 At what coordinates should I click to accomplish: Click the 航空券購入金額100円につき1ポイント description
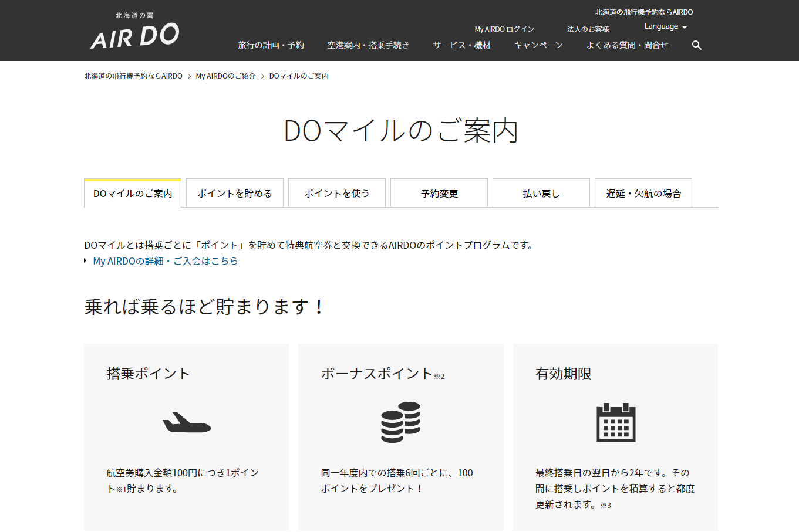183,480
